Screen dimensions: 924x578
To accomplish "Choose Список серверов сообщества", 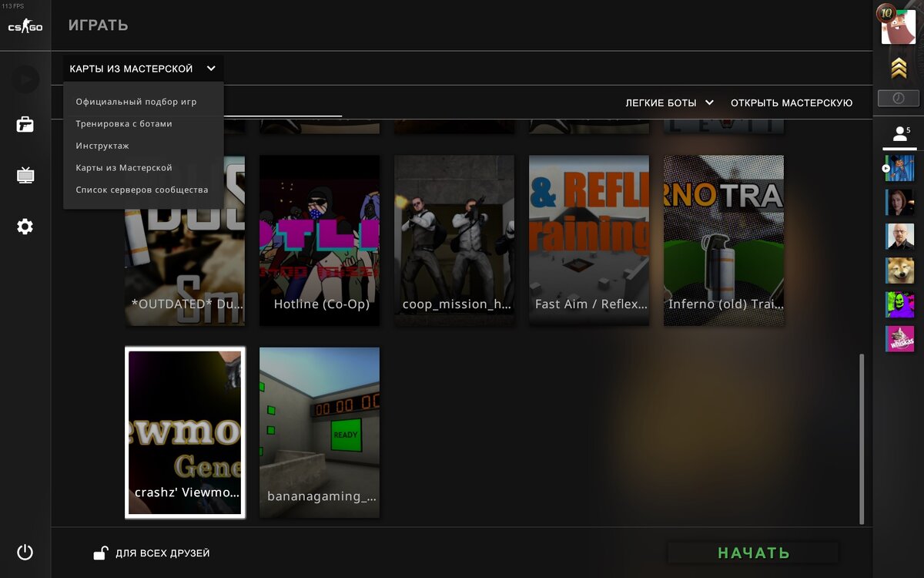I will pos(142,190).
